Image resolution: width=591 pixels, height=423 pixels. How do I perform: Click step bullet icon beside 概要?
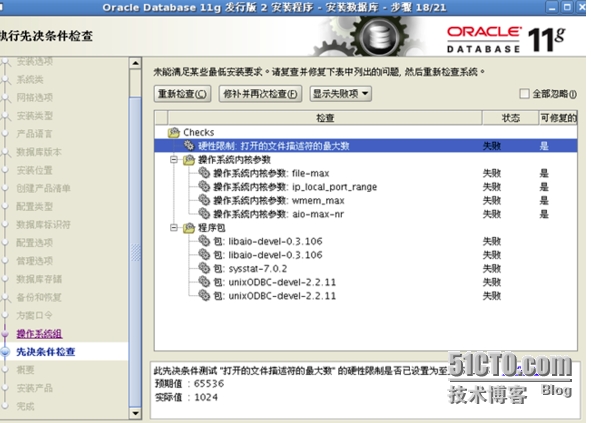pyautogui.click(x=5, y=370)
